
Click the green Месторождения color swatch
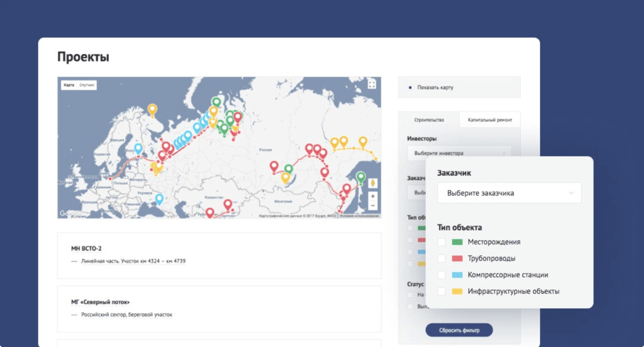click(457, 242)
